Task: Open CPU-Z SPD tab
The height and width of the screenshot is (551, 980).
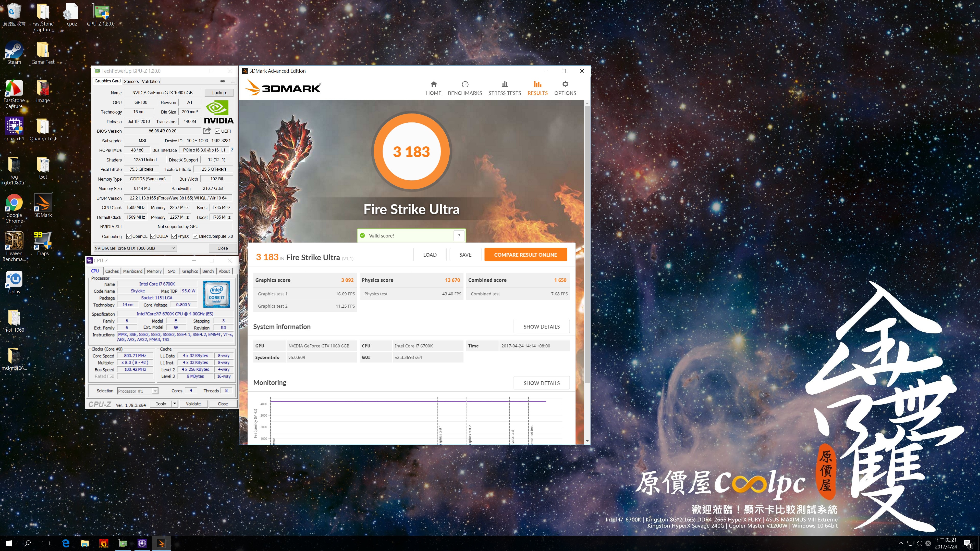Action: coord(171,271)
